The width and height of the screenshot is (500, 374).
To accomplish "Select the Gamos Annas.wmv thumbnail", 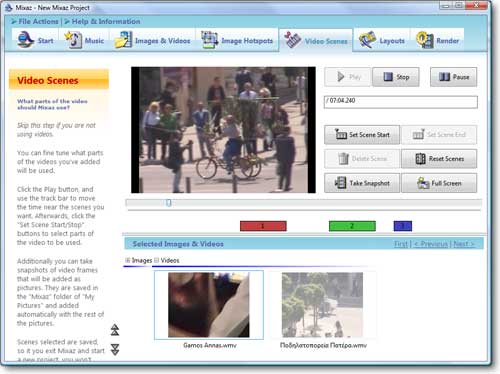I will pos(209,305).
